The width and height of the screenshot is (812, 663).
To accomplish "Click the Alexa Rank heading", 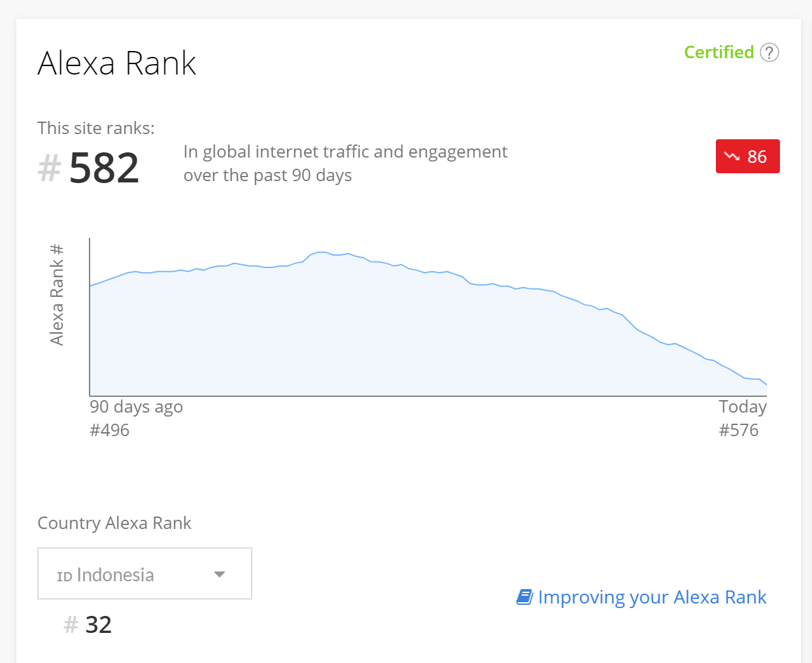I will (117, 63).
